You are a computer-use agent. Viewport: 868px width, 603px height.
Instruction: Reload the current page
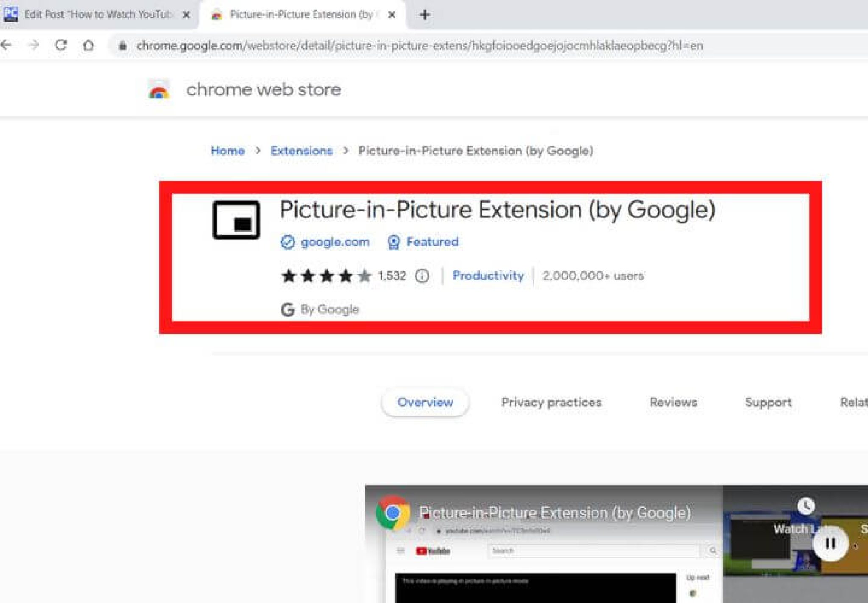tap(61, 45)
